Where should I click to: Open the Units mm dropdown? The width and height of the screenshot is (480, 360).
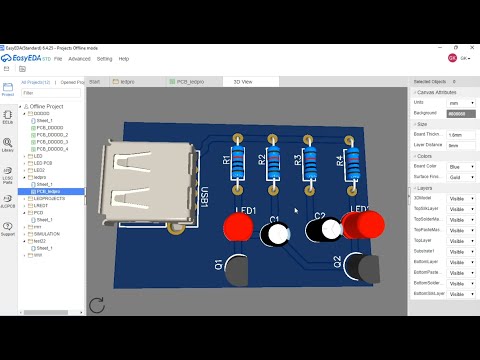click(x=461, y=103)
